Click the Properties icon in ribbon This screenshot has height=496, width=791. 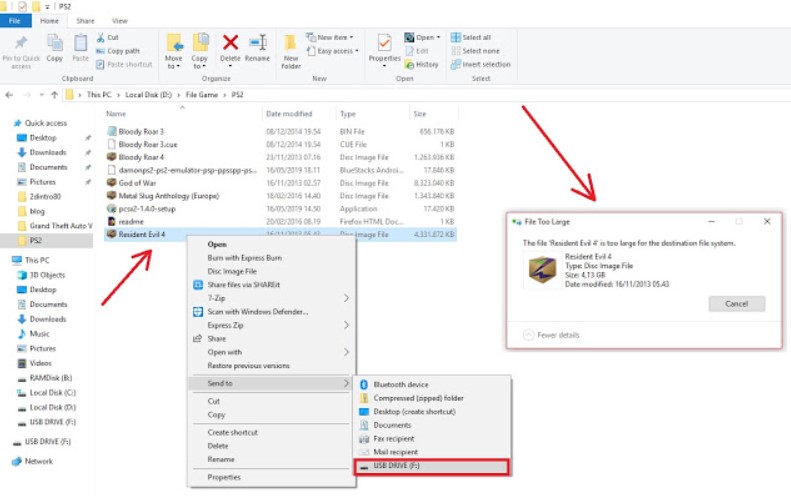pos(384,44)
